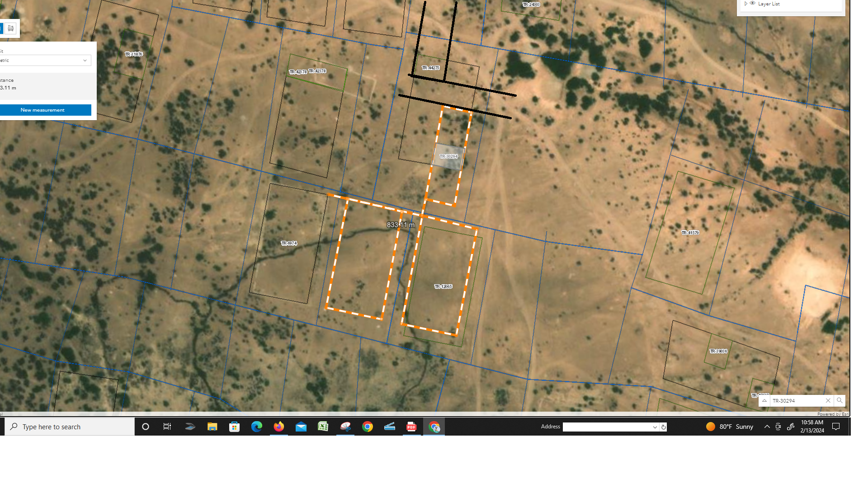Open the taskbar Address dropdown arrow
Viewport: 868px width, 488px height.
coord(655,427)
